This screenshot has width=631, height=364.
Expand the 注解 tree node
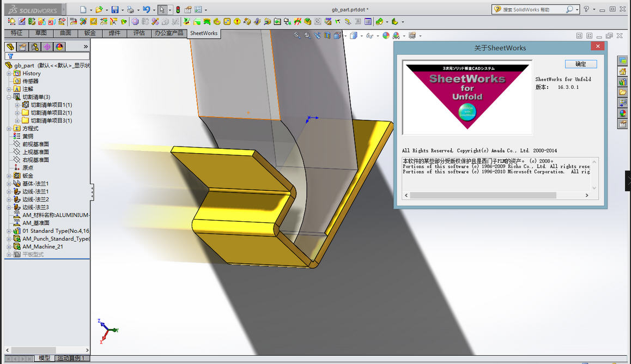[9, 89]
